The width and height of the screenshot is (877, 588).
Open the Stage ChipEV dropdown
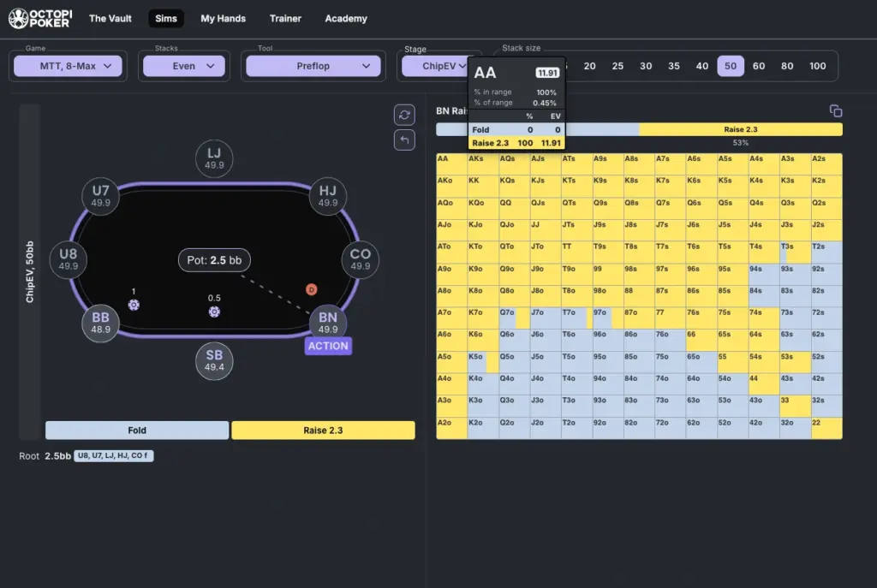[434, 66]
